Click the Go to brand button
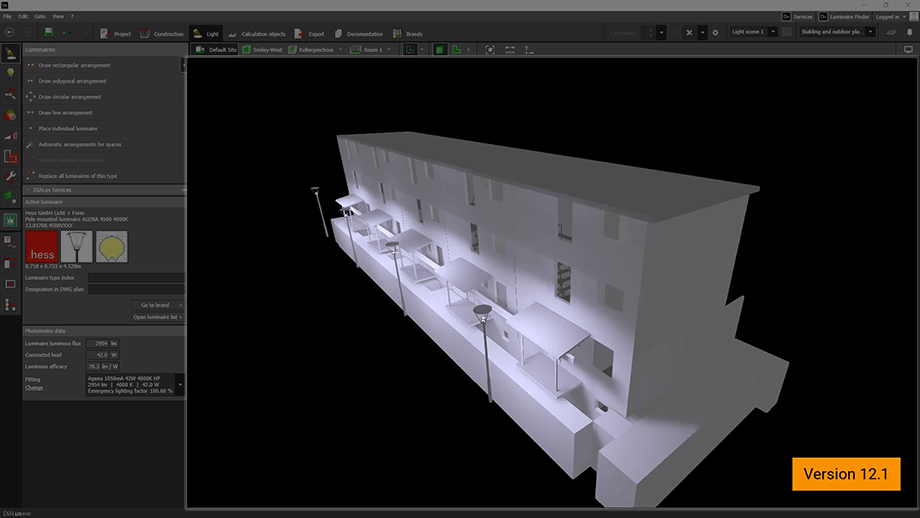 tap(157, 305)
